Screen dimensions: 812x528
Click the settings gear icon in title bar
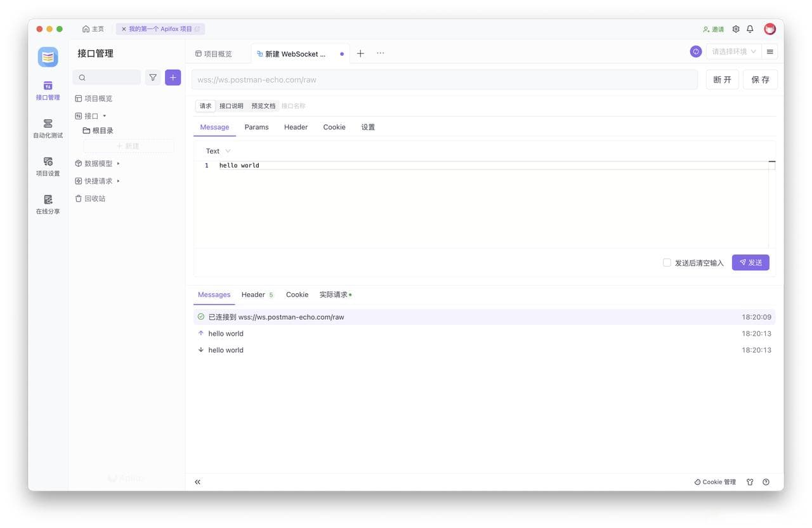pyautogui.click(x=736, y=29)
